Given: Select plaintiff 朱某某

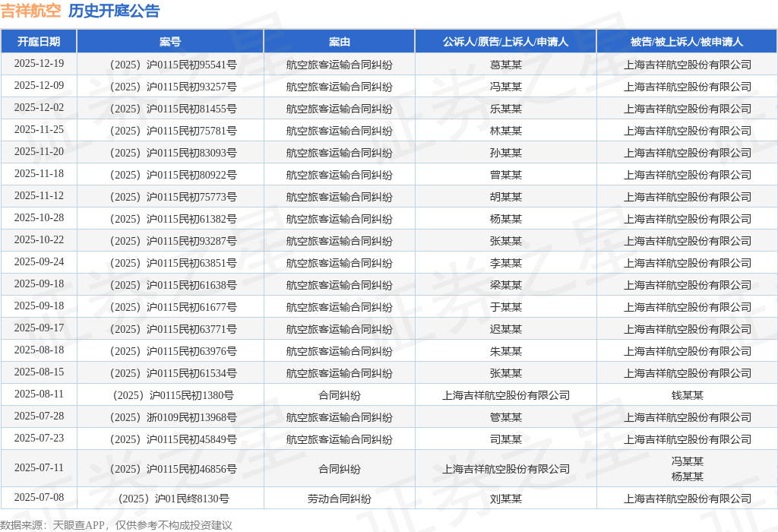Looking at the screenshot, I should click(505, 351).
